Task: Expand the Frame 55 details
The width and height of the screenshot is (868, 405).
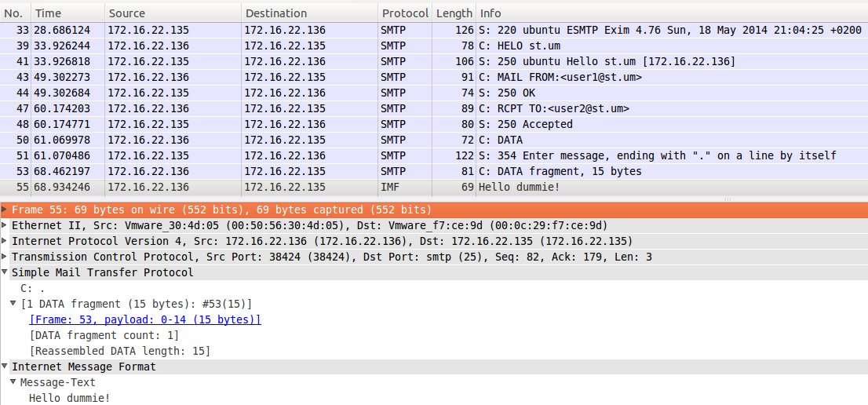Action: tap(5, 210)
